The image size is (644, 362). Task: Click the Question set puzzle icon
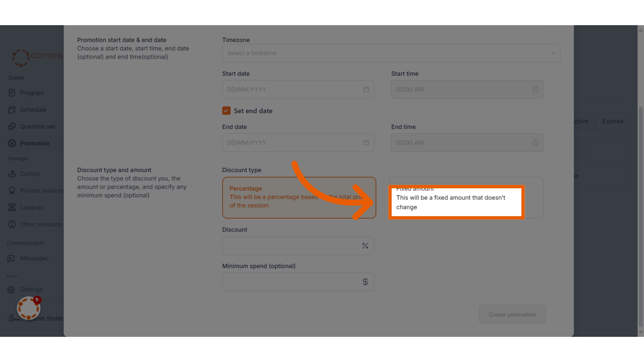12,126
